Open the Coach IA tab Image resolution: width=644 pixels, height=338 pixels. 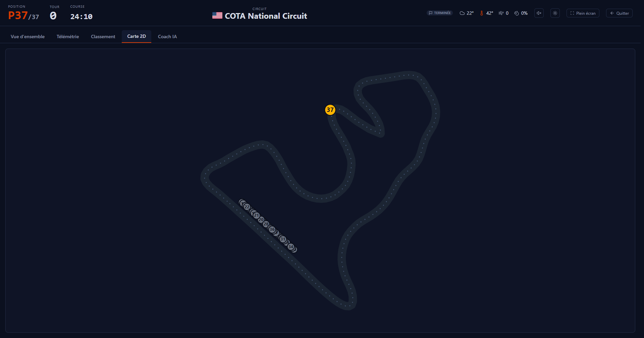[x=167, y=37]
